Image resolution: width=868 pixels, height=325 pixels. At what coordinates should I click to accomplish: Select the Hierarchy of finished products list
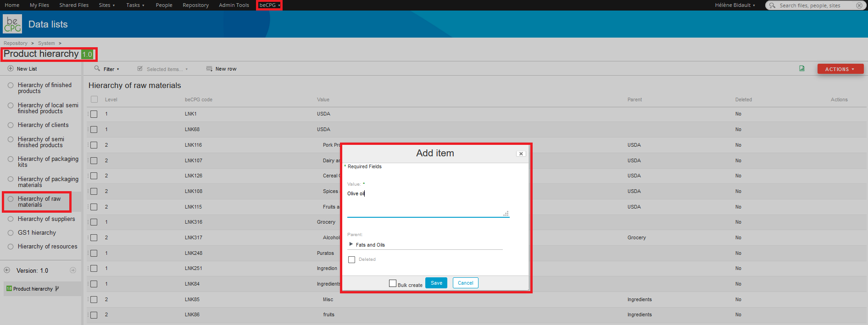(x=45, y=88)
